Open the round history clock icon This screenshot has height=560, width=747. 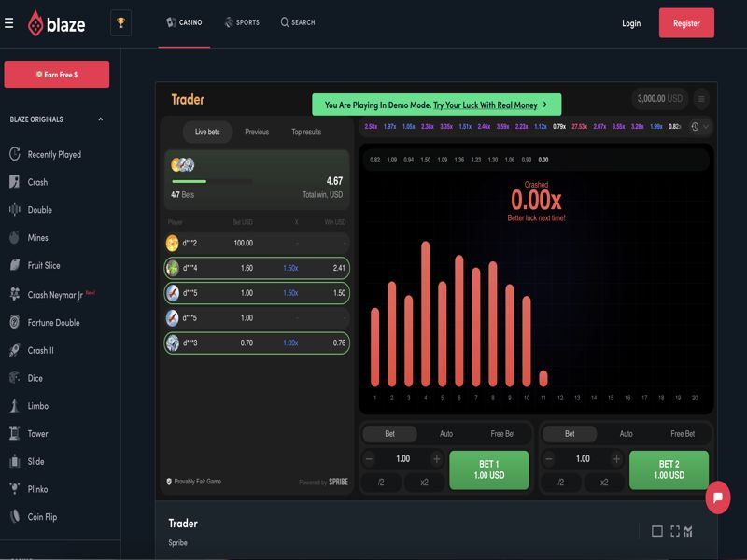point(695,127)
